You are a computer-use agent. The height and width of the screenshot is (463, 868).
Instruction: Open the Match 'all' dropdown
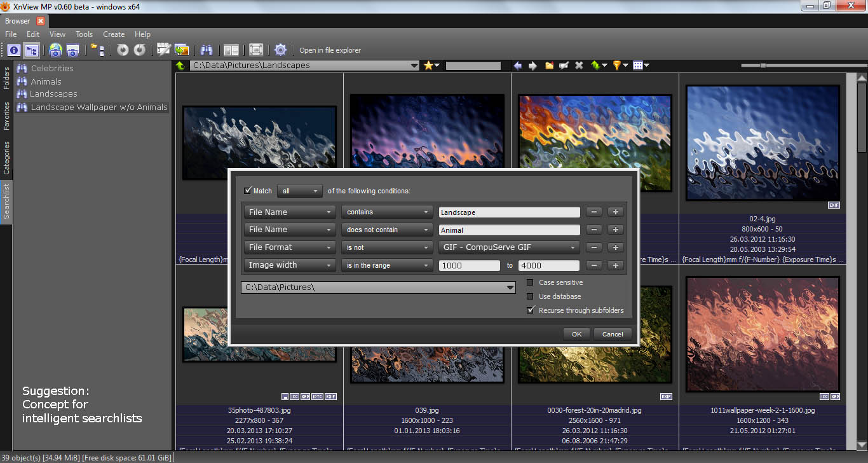300,191
